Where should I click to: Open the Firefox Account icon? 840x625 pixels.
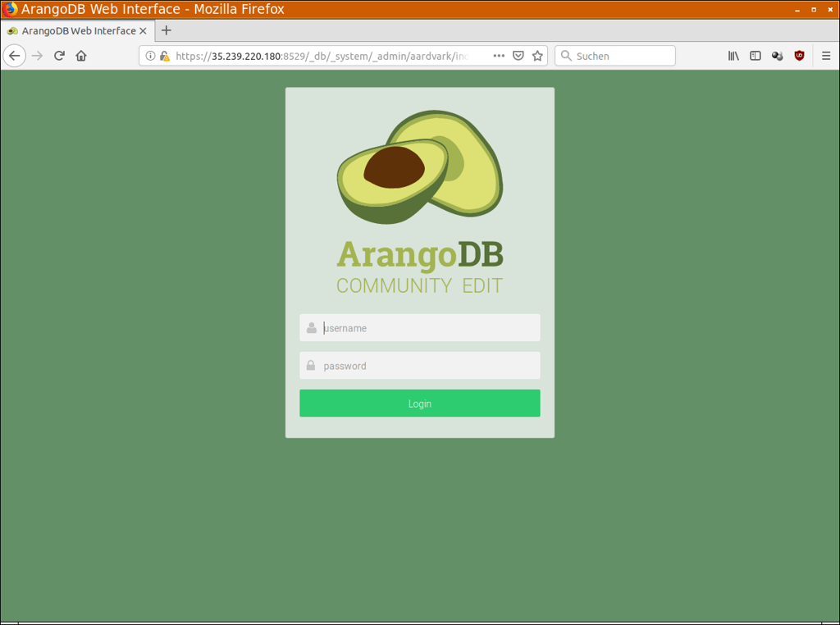[777, 55]
